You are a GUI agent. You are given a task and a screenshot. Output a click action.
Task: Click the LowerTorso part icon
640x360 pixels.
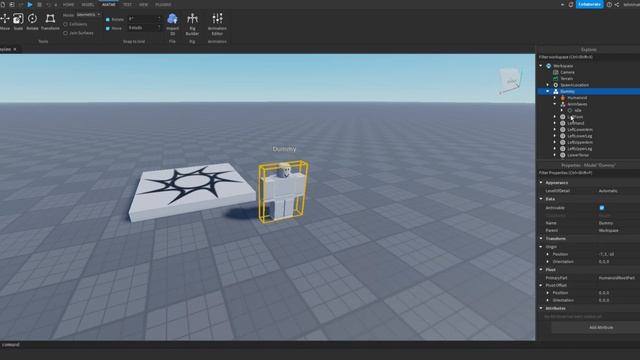(x=563, y=155)
